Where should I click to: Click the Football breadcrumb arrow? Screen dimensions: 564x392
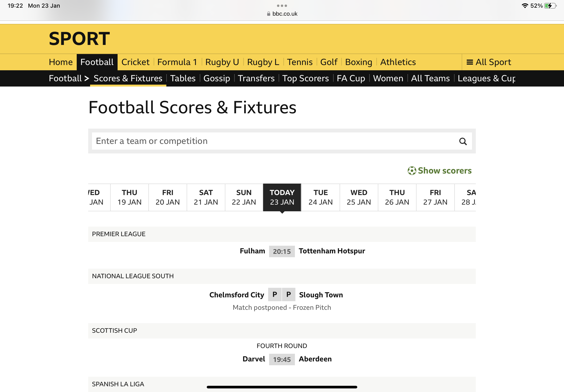(87, 78)
